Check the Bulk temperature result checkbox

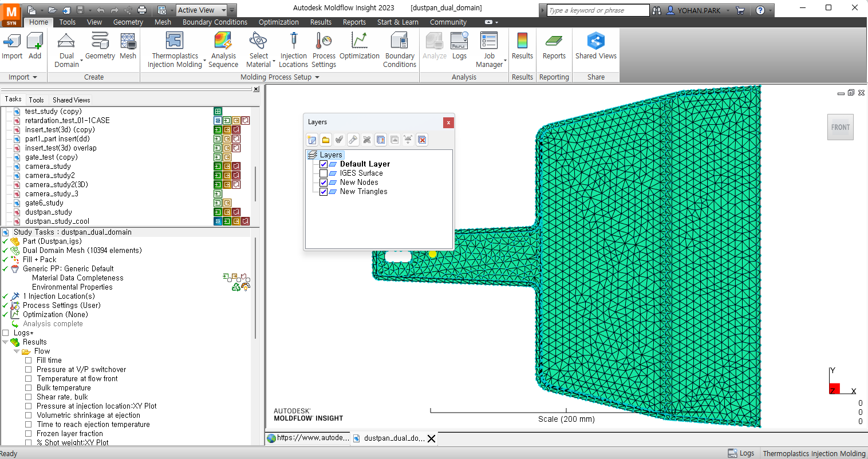coord(29,388)
